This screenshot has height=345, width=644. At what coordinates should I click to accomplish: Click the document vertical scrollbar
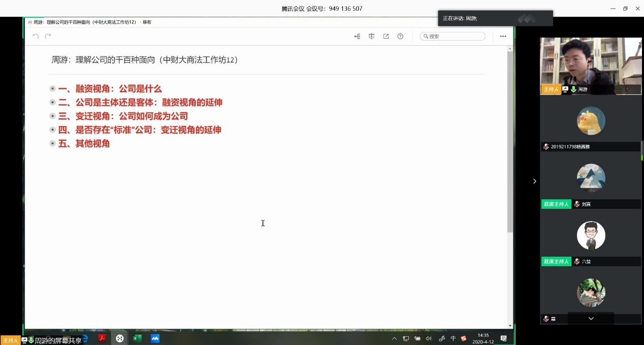pyautogui.click(x=510, y=142)
